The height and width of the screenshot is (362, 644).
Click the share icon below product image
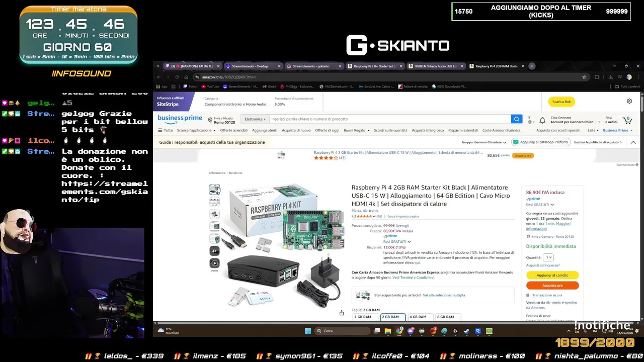click(x=342, y=313)
